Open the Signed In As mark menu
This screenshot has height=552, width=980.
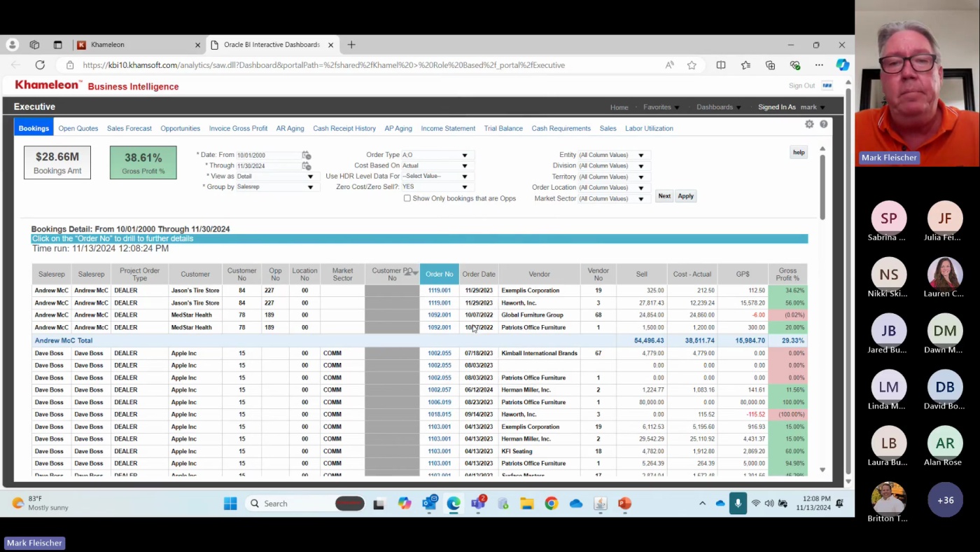click(791, 107)
